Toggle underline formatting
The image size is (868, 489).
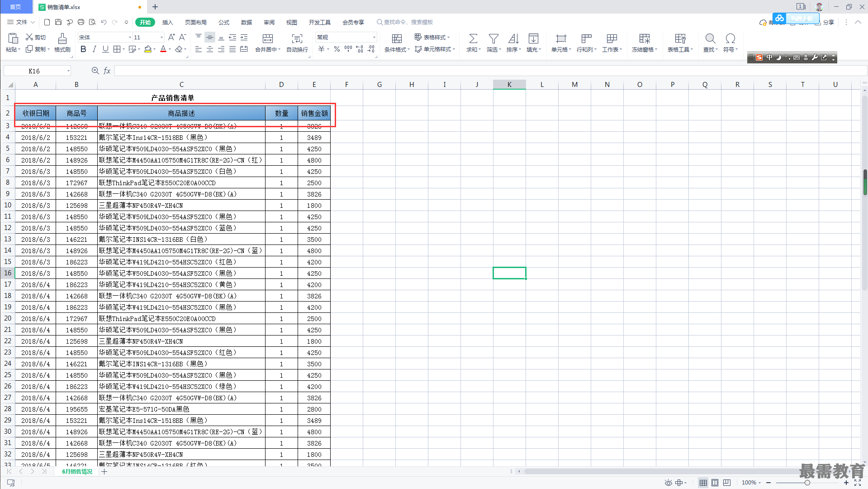point(105,49)
